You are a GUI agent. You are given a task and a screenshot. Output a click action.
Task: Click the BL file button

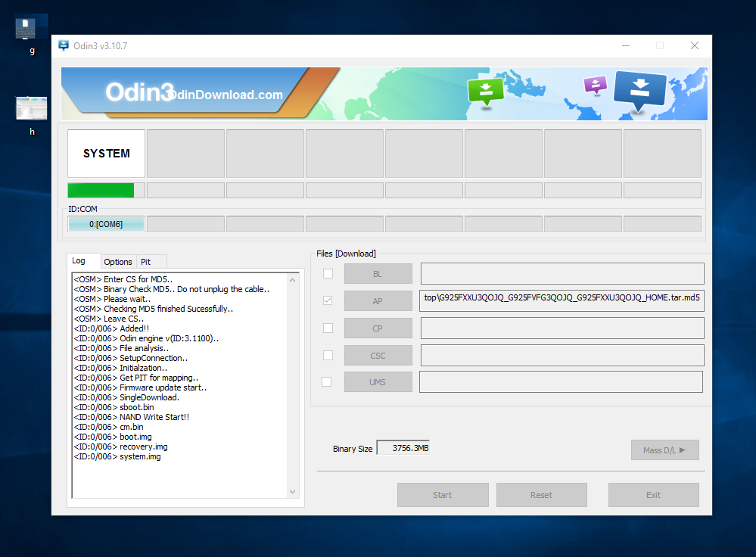tap(378, 273)
